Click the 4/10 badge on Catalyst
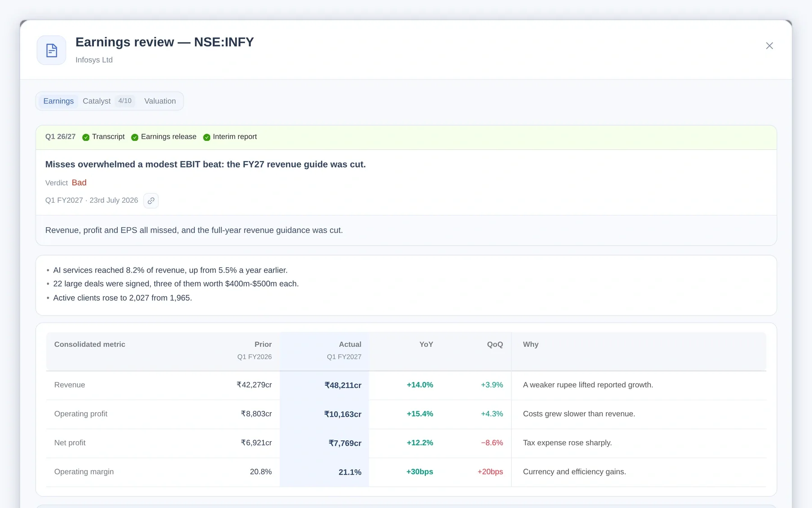Viewport: 812px width, 508px height. coord(125,101)
